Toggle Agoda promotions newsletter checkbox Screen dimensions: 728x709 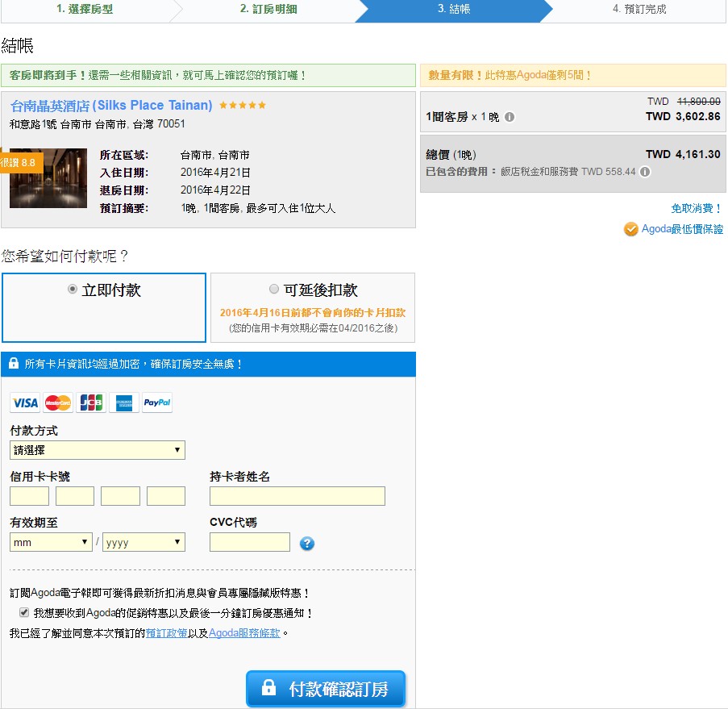coord(24,612)
